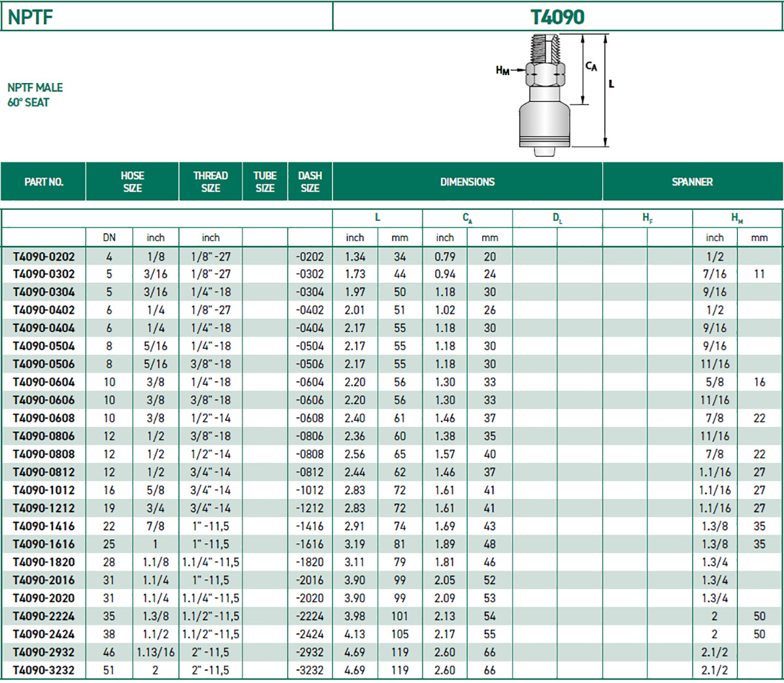Click the NPTF title in the header
Viewport: 784px width, 683px height.
[31, 16]
